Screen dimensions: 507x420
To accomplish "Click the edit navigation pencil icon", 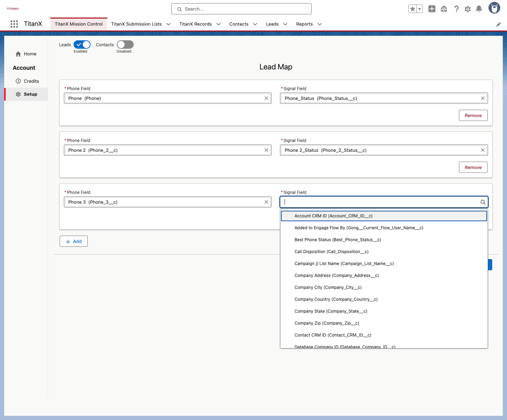I will pos(498,25).
